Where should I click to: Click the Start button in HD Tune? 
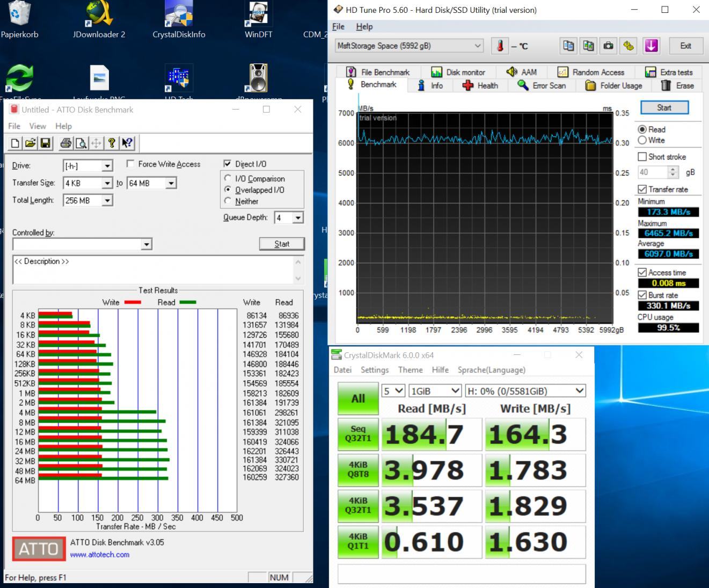click(x=664, y=107)
